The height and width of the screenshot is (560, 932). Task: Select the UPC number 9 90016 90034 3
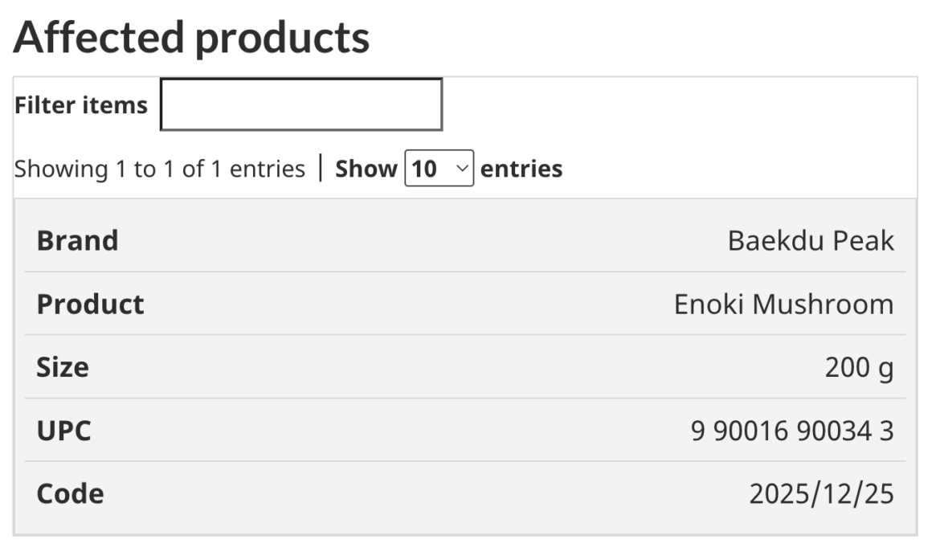(791, 431)
